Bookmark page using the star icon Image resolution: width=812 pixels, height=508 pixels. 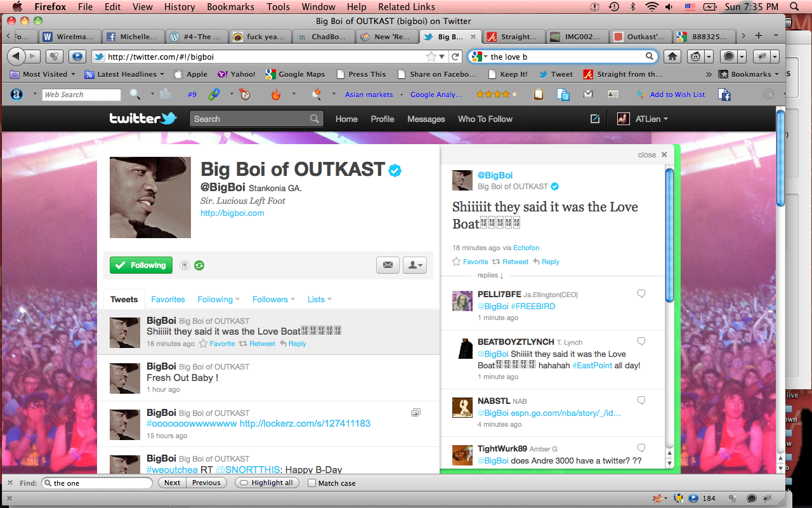click(x=431, y=57)
